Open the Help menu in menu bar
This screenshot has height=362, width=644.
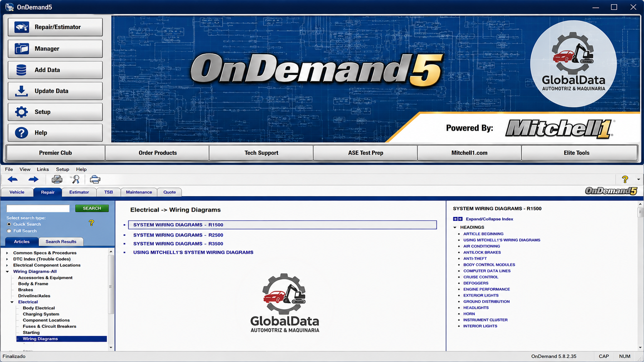[81, 169]
